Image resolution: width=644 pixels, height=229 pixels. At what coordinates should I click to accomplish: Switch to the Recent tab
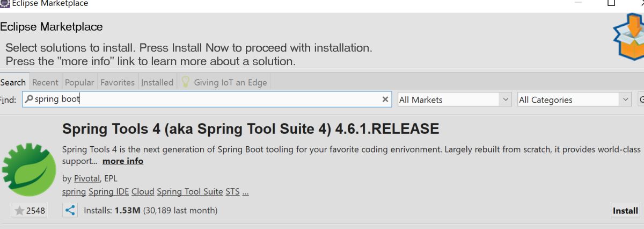coord(45,82)
